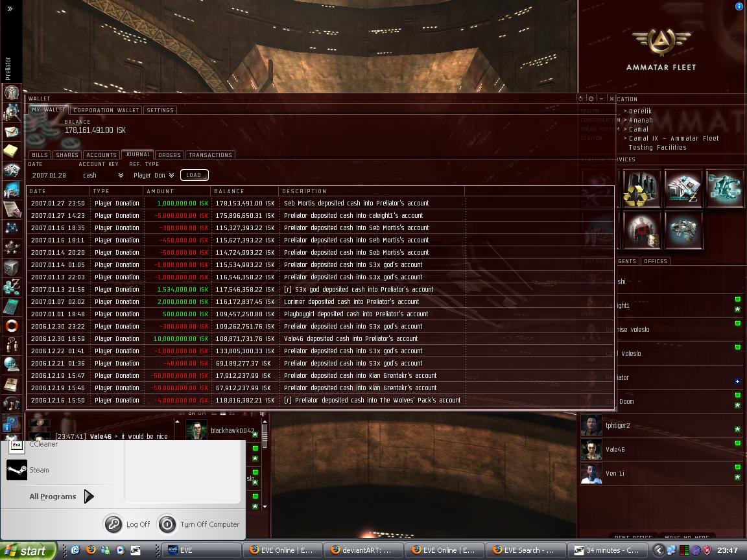
Task: Pin the Wallet window with circle icon
Action: click(x=591, y=99)
